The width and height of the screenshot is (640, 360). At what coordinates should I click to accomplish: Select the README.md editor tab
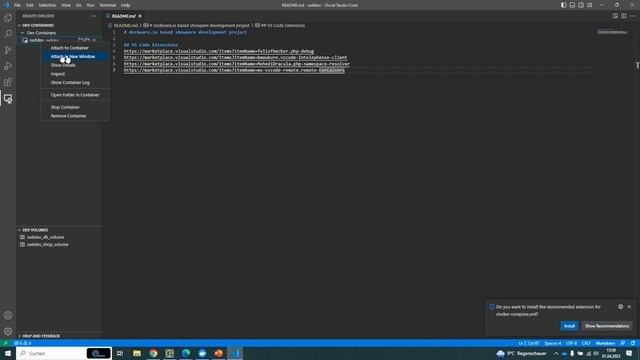(124, 16)
